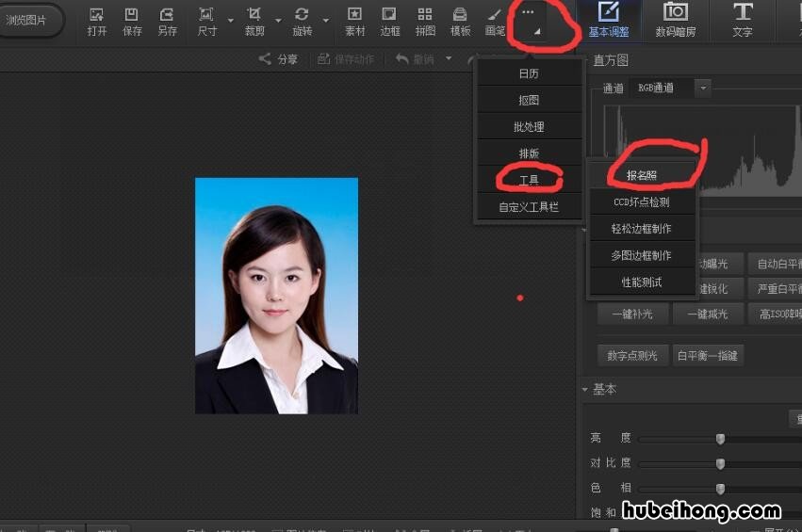802x532 pixels.
Task: Select 性能测试 in the submenu
Action: (642, 282)
